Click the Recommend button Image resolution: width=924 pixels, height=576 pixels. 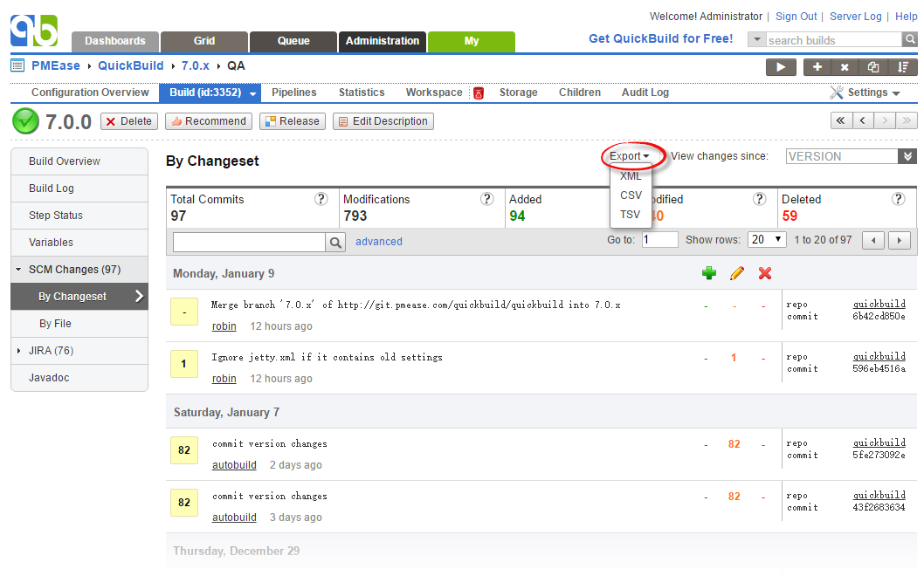(209, 121)
